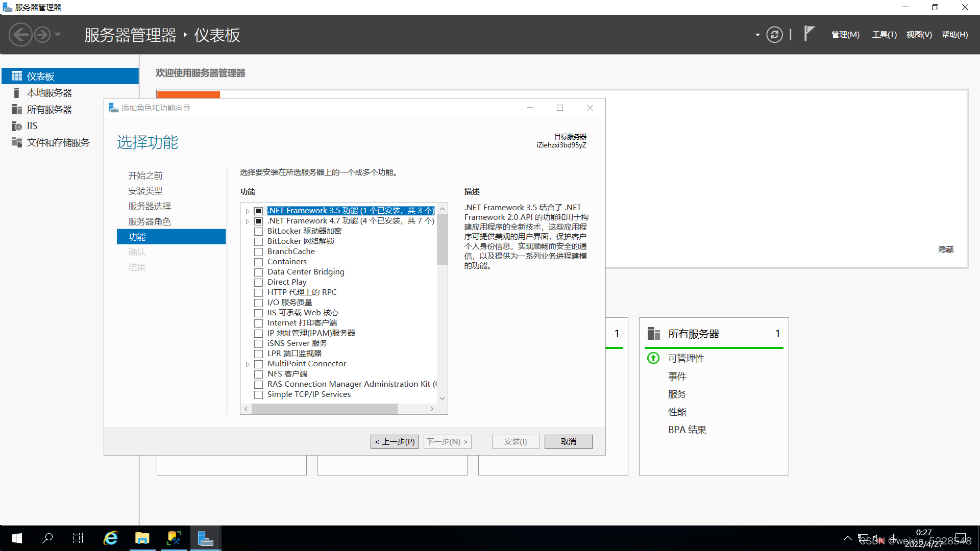Check HTTP 代理上的 RPC checkbox
Viewport: 980px width, 551px height.
(x=259, y=293)
